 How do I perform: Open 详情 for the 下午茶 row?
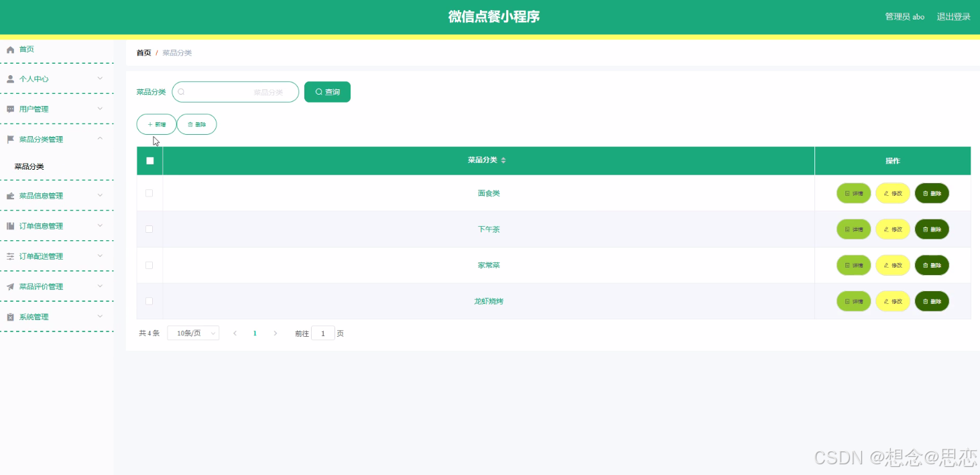coord(853,229)
